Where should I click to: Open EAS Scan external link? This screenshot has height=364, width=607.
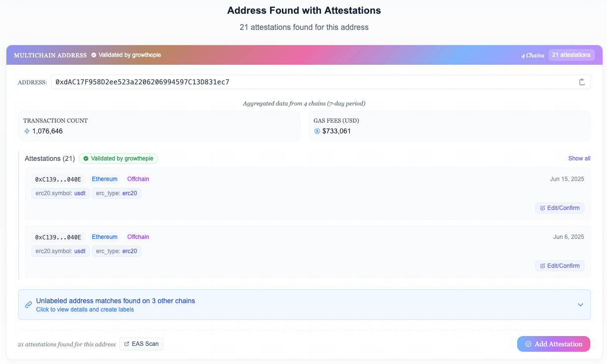(x=141, y=344)
